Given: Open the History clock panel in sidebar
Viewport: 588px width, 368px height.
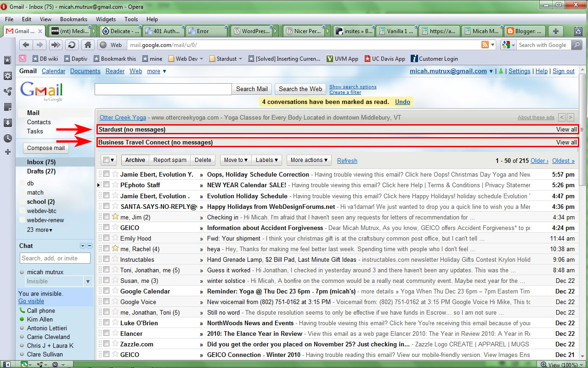Looking at the screenshot, I should 7,138.
